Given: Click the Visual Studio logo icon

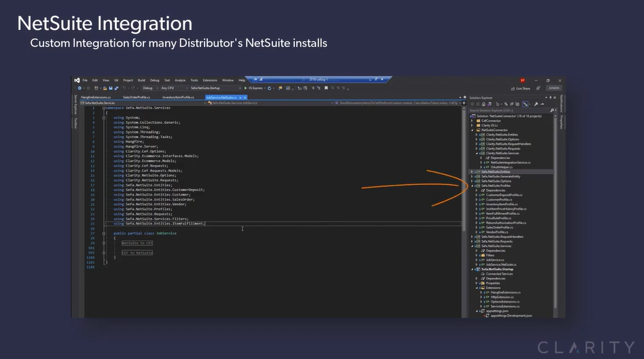Looking at the screenshot, I should coord(77,80).
